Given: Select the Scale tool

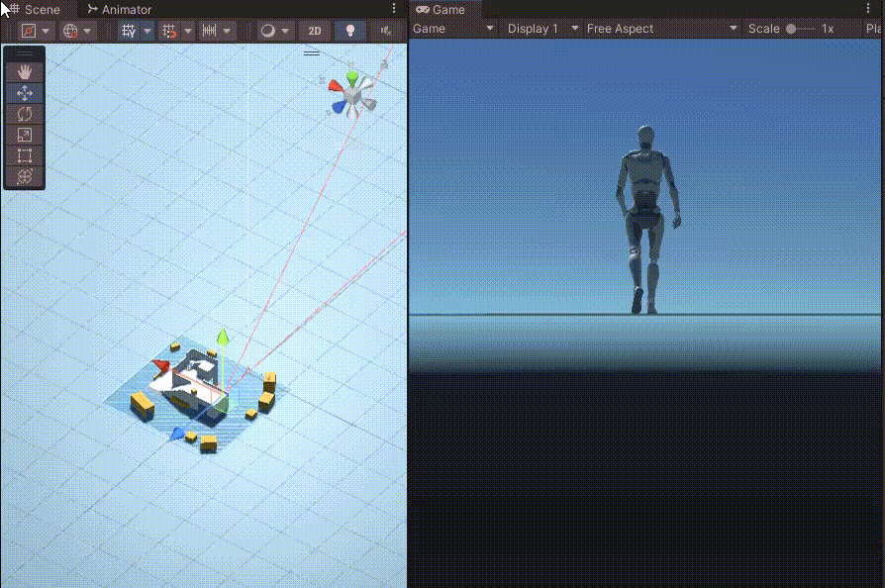Looking at the screenshot, I should pyautogui.click(x=25, y=135).
